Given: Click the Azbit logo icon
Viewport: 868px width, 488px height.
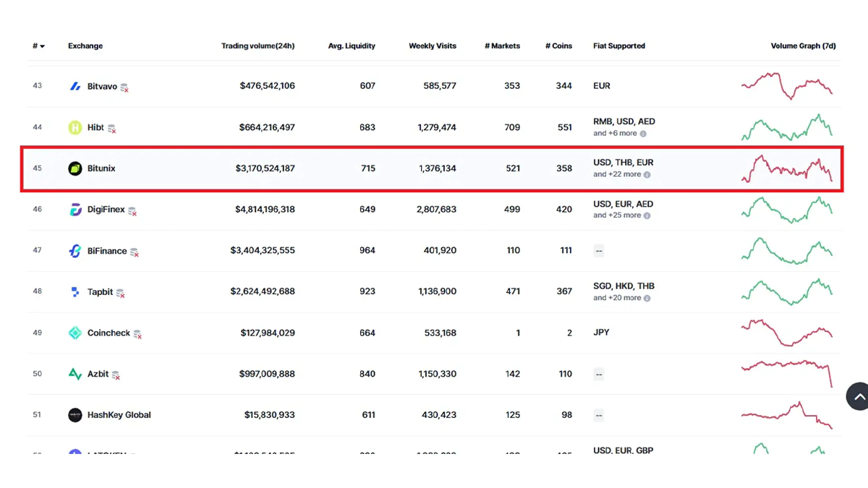Looking at the screenshot, I should coord(75,374).
